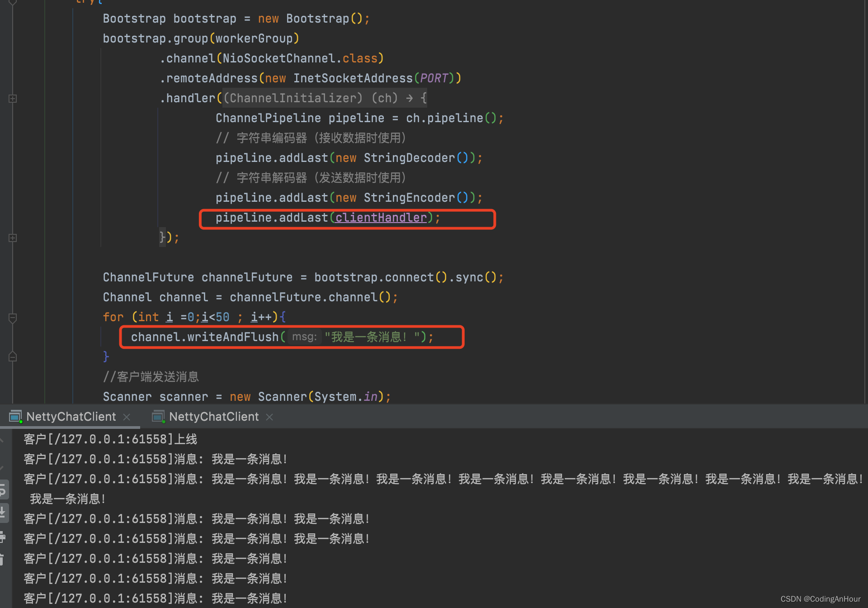Click the wrapped console line 我是一条消息！

tap(68, 499)
